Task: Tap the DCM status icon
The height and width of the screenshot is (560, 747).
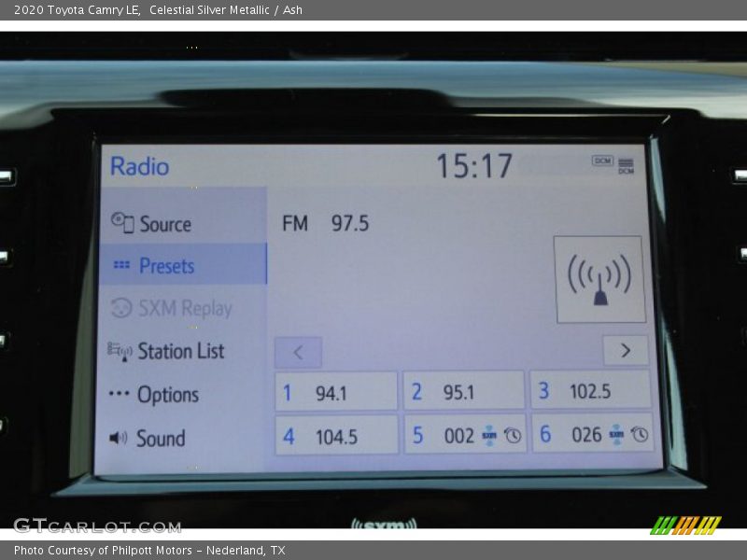Action: (x=602, y=161)
